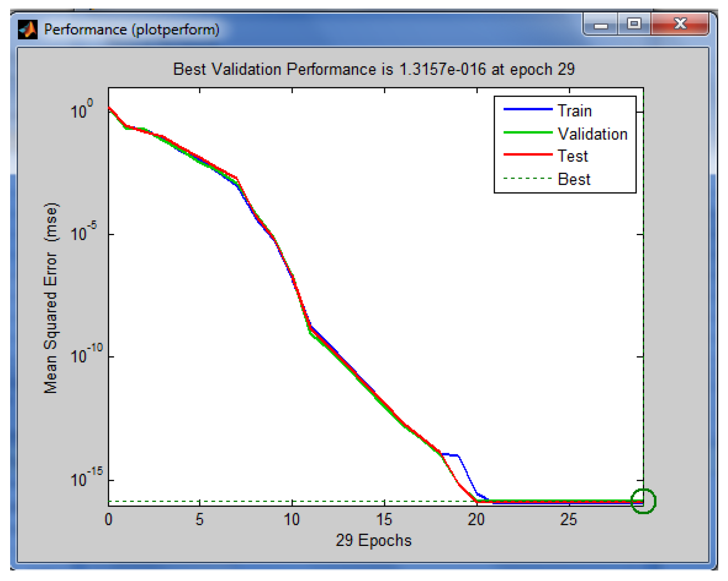Select the Train label in the legend
The width and height of the screenshot is (728, 581).
pos(574,111)
